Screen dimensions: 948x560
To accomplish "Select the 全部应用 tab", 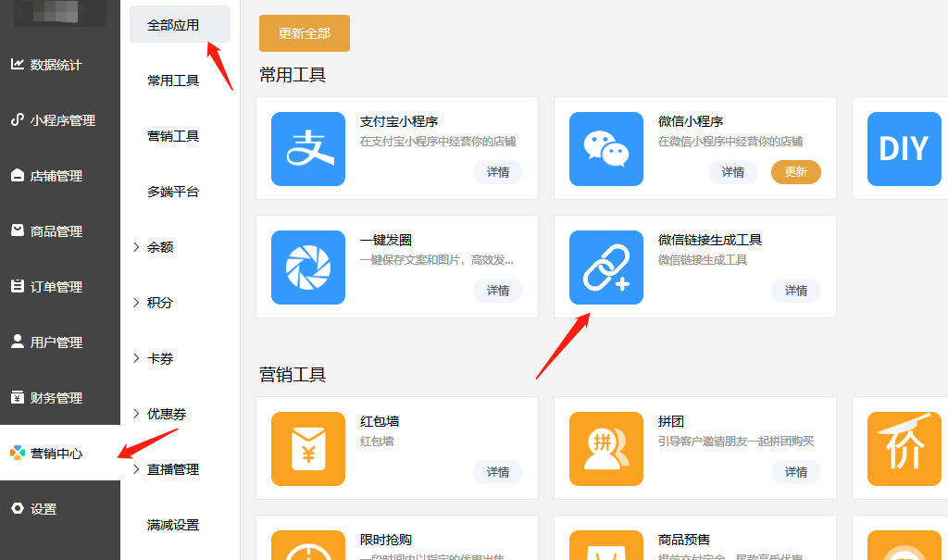I will coord(181,25).
